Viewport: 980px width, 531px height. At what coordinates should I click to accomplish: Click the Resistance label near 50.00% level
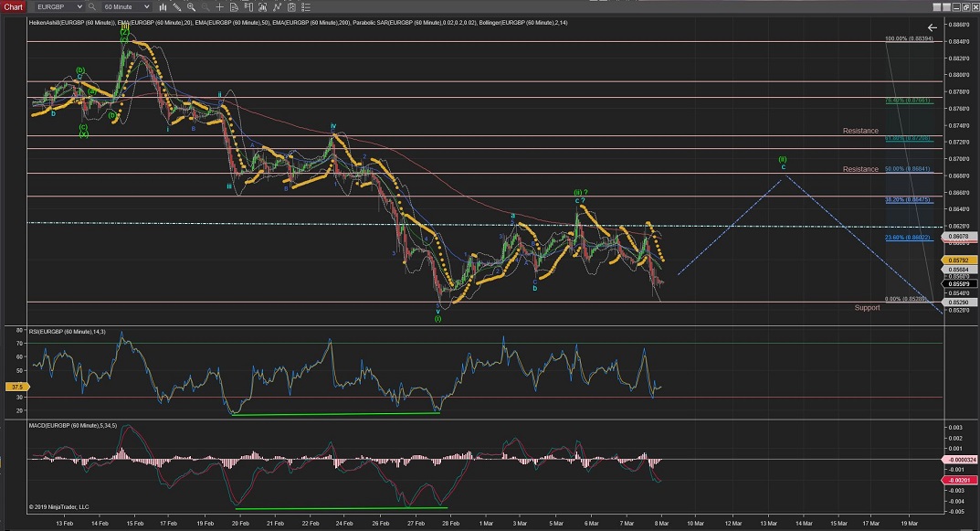click(860, 169)
